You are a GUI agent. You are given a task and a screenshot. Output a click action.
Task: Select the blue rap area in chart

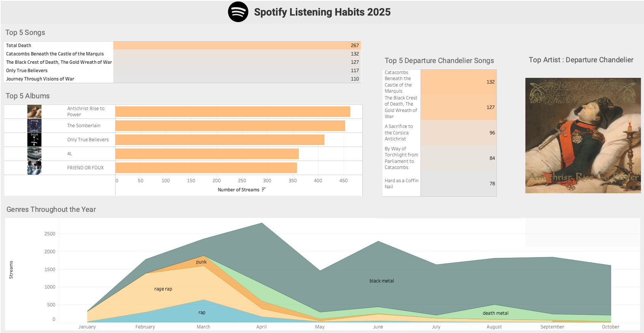(201, 312)
